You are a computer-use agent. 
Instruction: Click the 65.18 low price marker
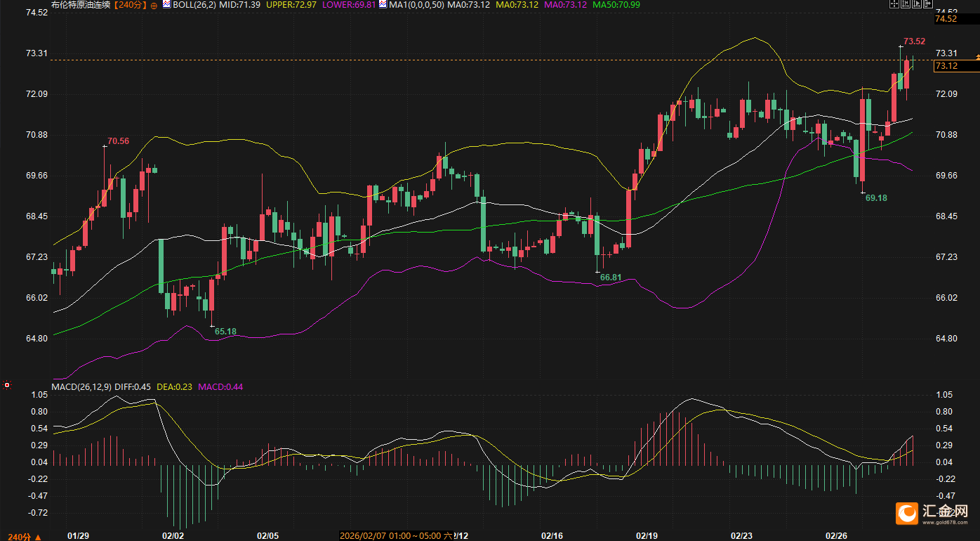tap(225, 331)
